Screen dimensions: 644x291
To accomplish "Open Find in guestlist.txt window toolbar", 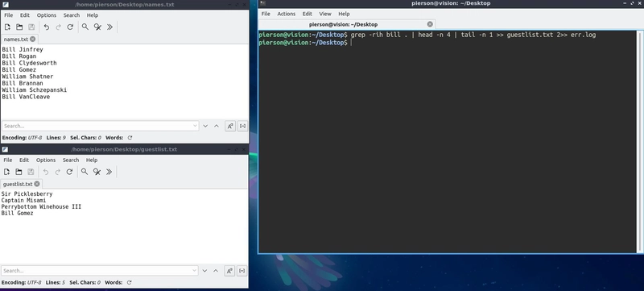I will click(x=85, y=172).
